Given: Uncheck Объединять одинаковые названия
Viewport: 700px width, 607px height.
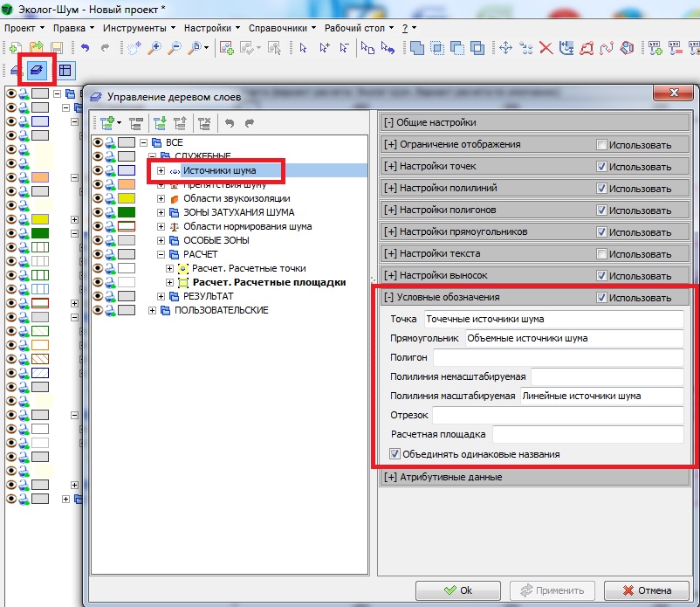Looking at the screenshot, I should click(x=395, y=454).
